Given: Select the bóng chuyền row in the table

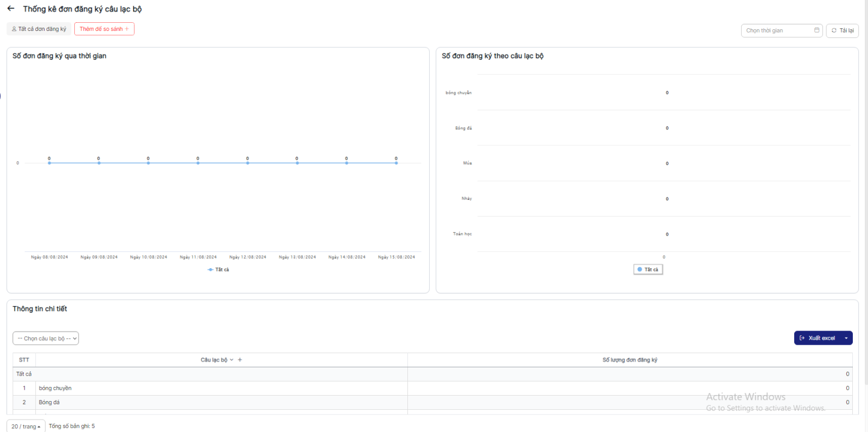Looking at the screenshot, I should tap(432, 388).
